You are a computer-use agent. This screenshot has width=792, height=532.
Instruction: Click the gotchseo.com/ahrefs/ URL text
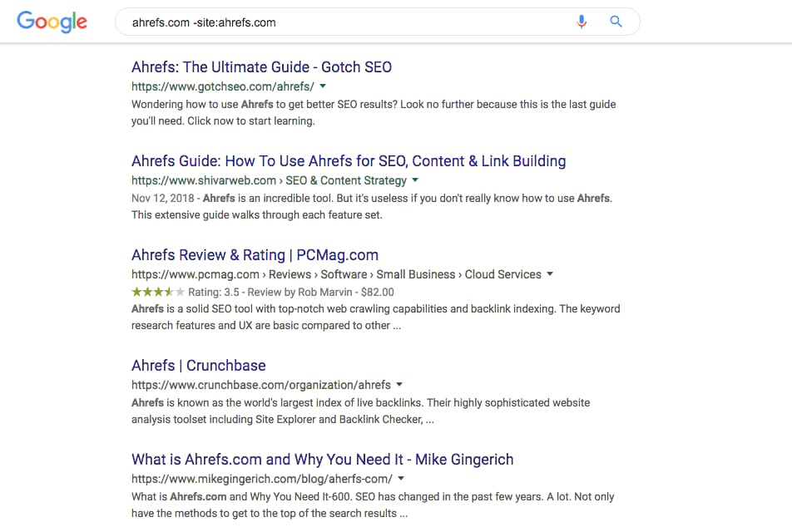click(x=223, y=86)
